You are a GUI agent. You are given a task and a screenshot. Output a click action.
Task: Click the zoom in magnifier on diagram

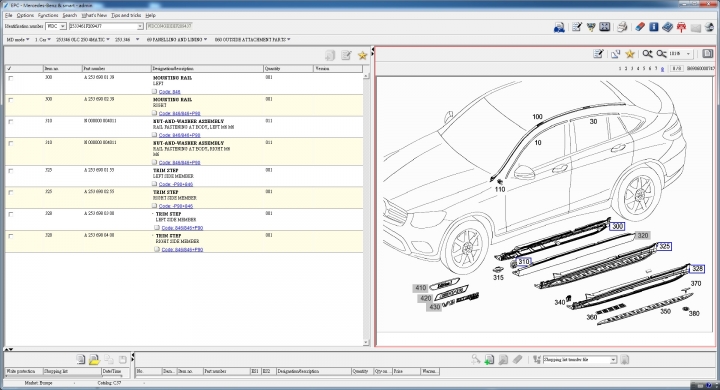pyautogui.click(x=647, y=54)
